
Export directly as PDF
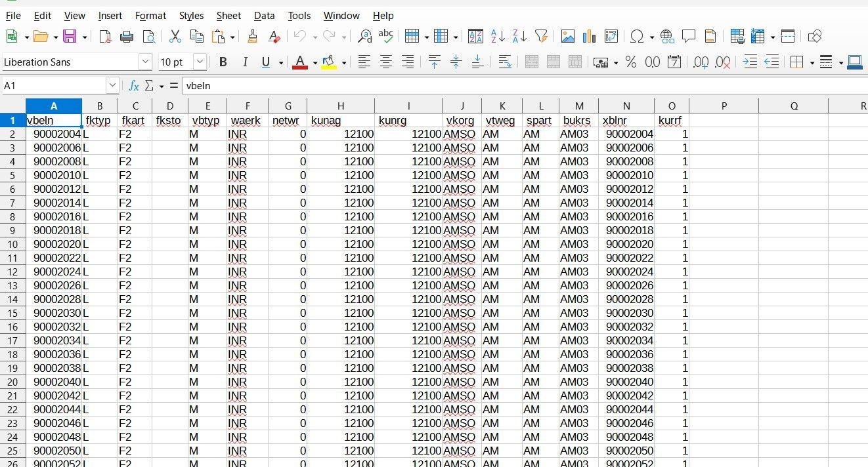pyautogui.click(x=105, y=37)
